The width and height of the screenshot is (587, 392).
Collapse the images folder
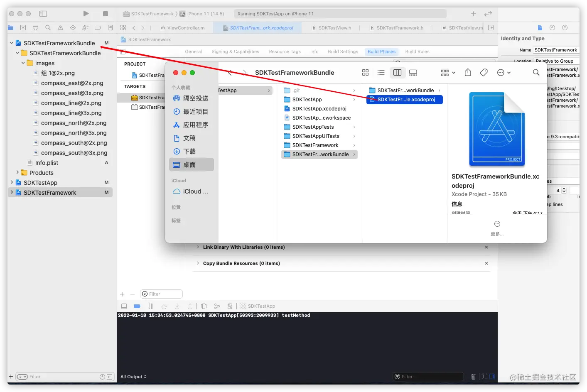click(23, 63)
